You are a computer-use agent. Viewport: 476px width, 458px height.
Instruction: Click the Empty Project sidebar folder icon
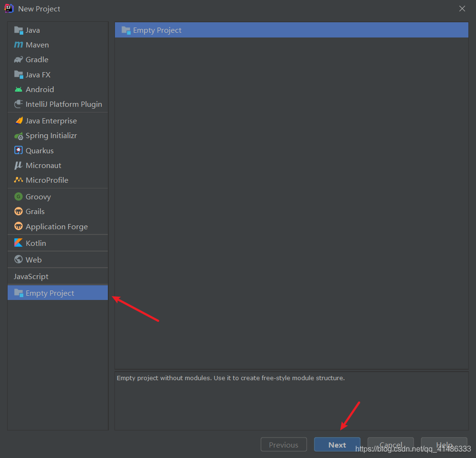pyautogui.click(x=19, y=293)
